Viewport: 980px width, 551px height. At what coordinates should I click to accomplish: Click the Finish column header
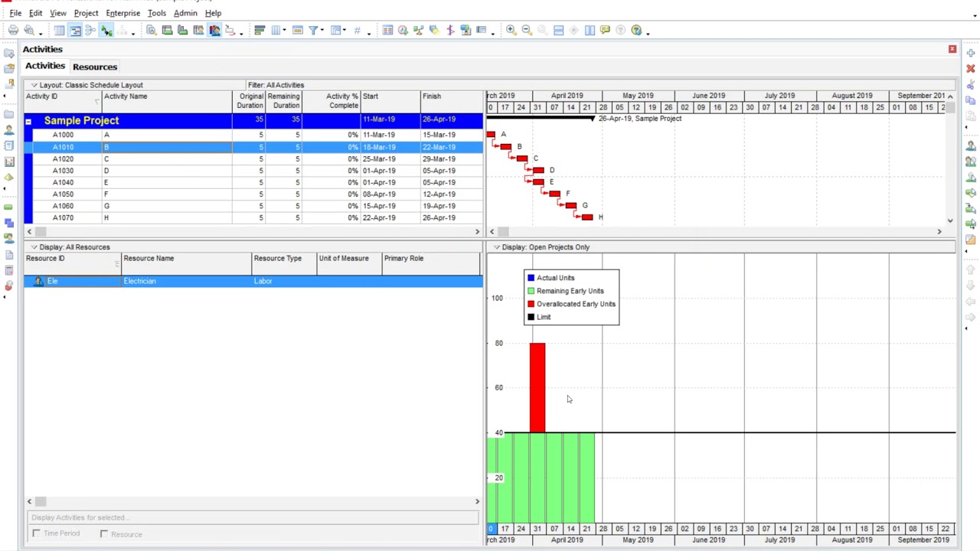tap(452, 101)
